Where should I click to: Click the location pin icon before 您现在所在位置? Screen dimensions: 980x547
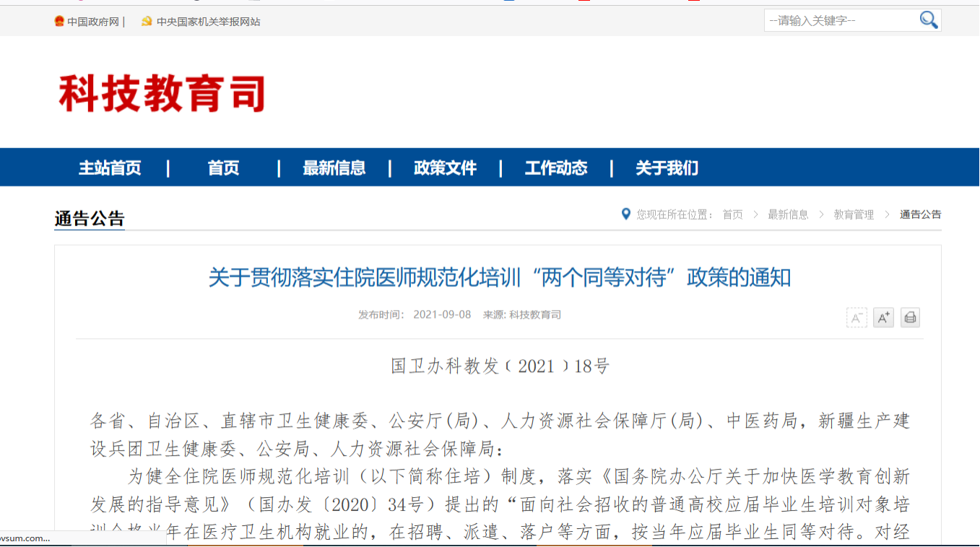626,214
